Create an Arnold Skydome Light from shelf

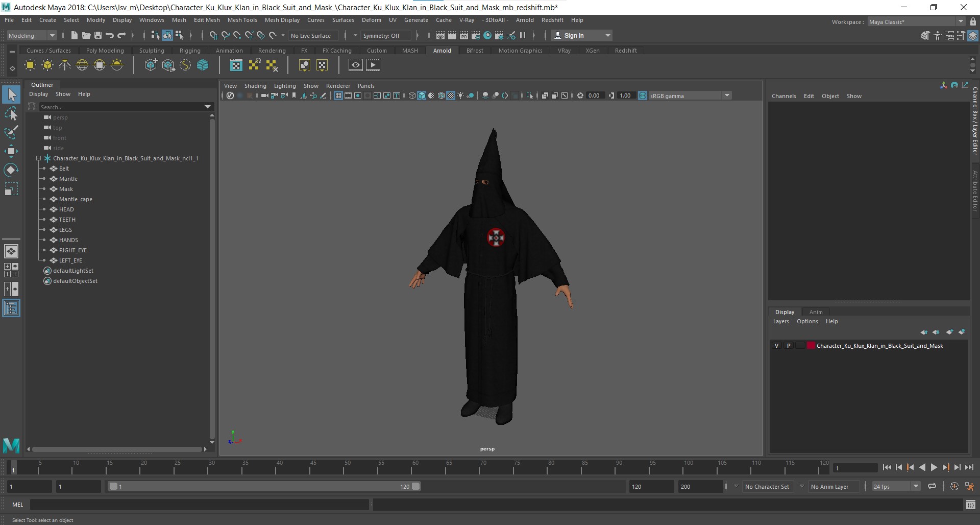coord(82,65)
